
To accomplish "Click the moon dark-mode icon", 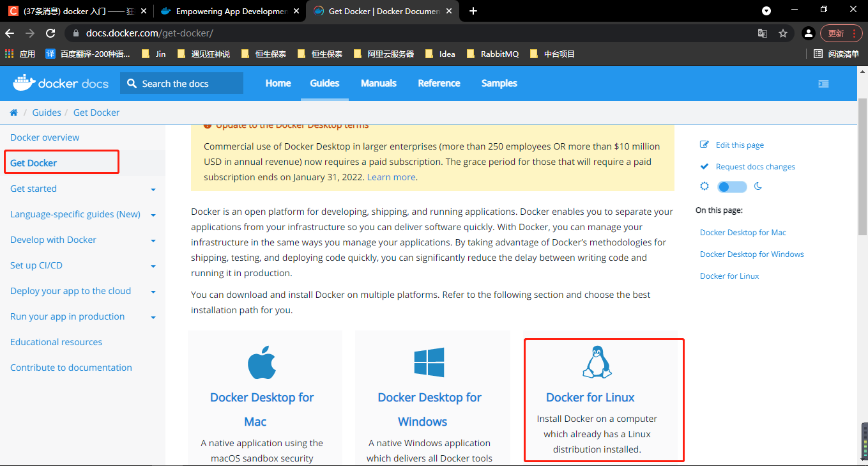I will (759, 187).
